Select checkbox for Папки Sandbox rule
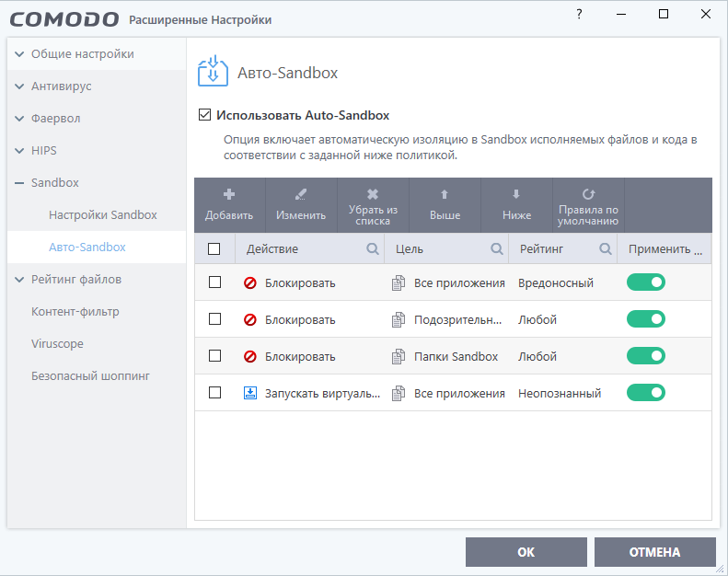 coord(214,356)
